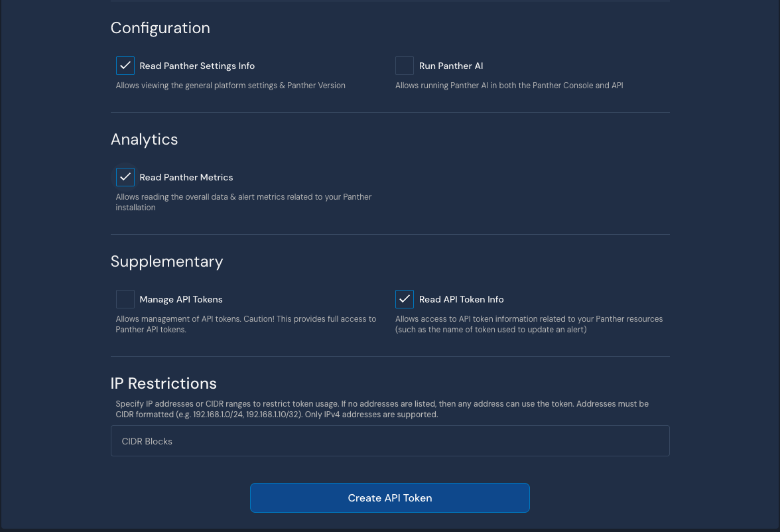Click the Run Panther AI description text
The width and height of the screenshot is (780, 532).
(x=509, y=85)
